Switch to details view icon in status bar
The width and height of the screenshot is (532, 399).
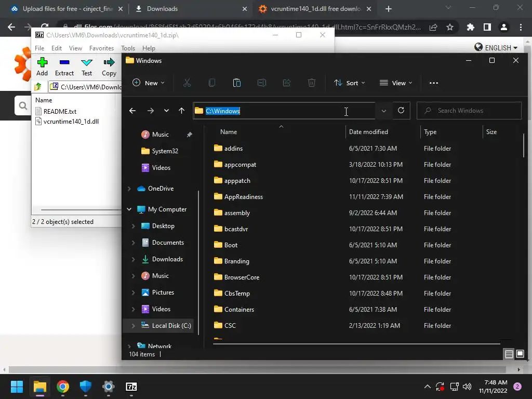pos(509,354)
